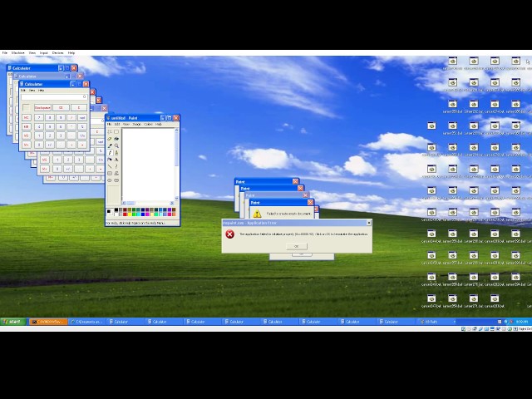Select the Line tool in Paint

pyautogui.click(x=110, y=166)
